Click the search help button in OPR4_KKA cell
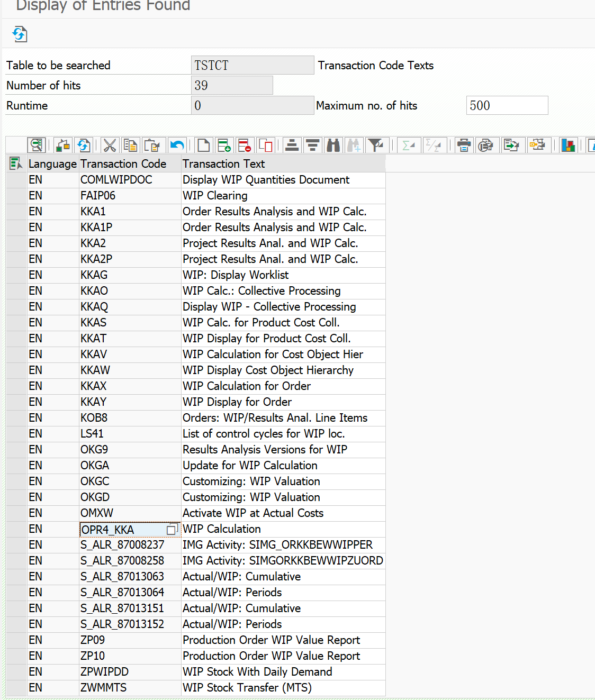 click(x=172, y=530)
